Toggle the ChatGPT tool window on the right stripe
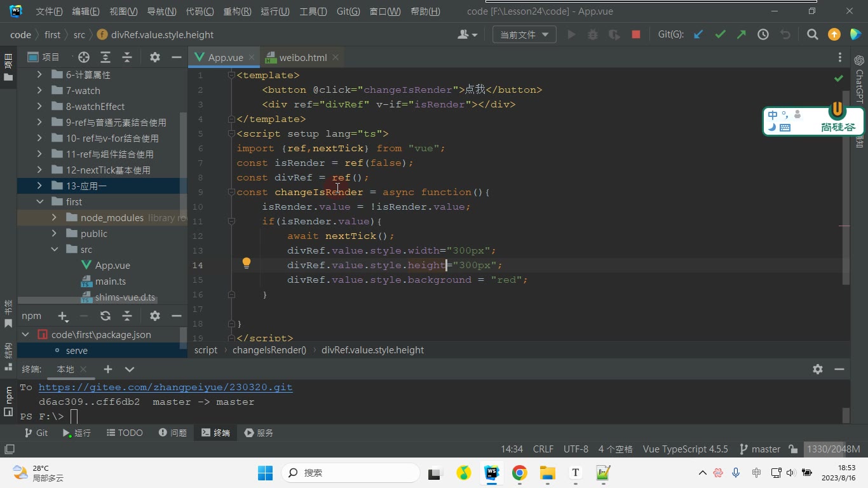868x488 pixels. tap(859, 79)
